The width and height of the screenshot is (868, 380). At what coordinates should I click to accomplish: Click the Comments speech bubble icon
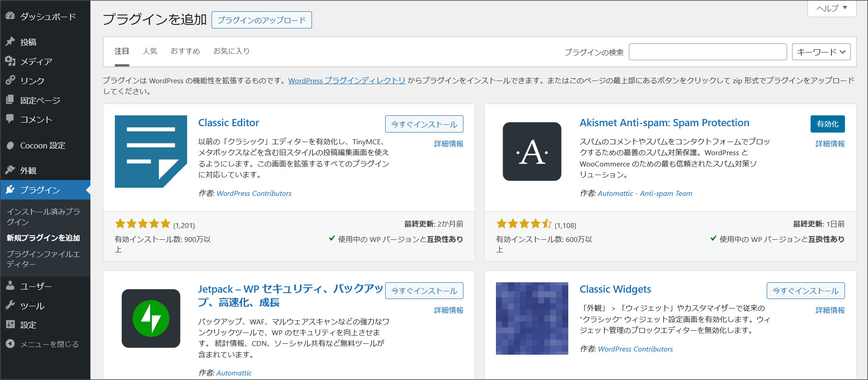pyautogui.click(x=10, y=119)
